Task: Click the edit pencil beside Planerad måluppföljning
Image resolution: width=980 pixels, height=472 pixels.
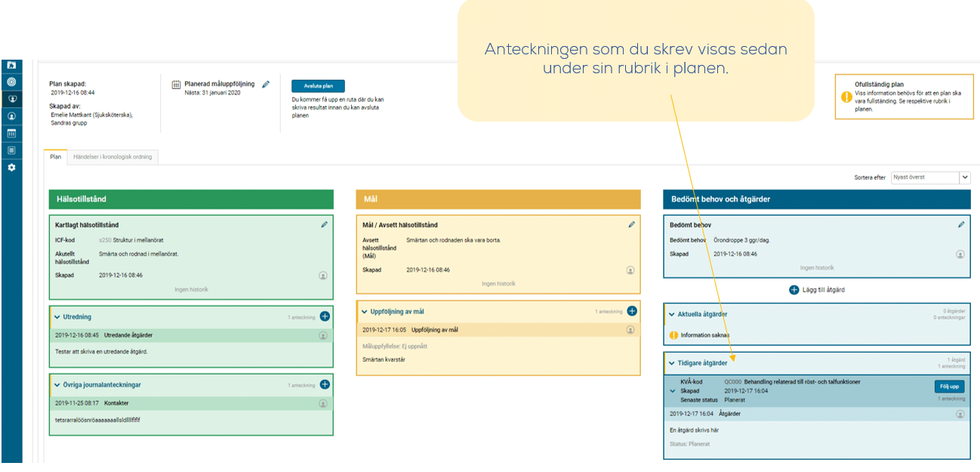Action: (x=266, y=85)
